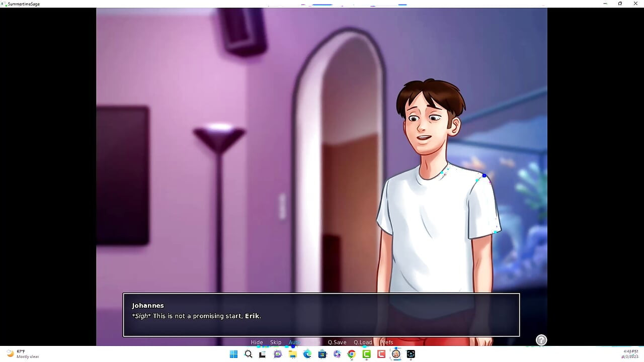Quick load with Q.Load
Viewport: 644px width, 362px height.
point(363,342)
